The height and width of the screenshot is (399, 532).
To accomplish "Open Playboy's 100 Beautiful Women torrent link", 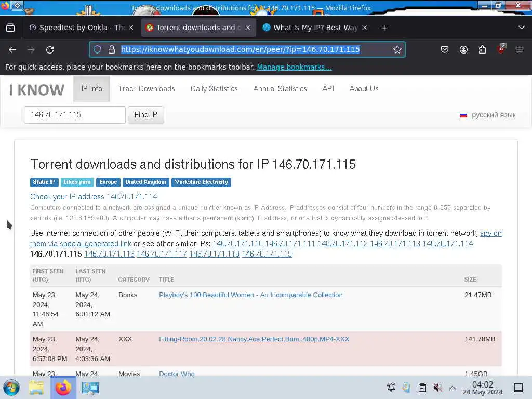I will [x=251, y=295].
